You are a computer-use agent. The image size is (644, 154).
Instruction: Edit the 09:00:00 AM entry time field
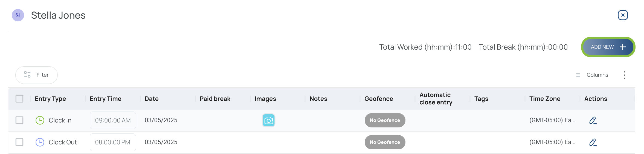point(113,120)
